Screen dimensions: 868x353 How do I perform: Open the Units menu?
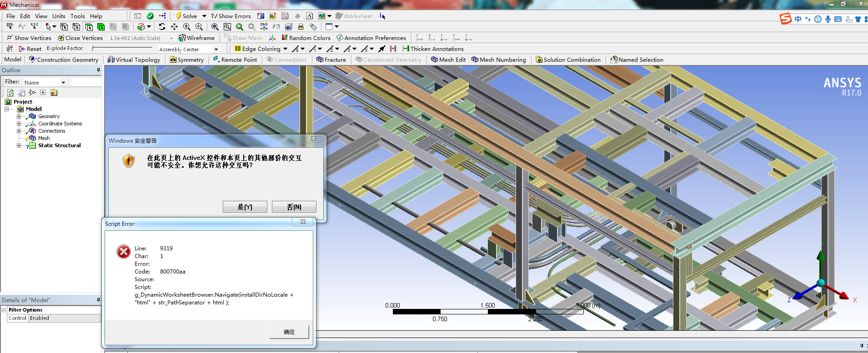(59, 16)
